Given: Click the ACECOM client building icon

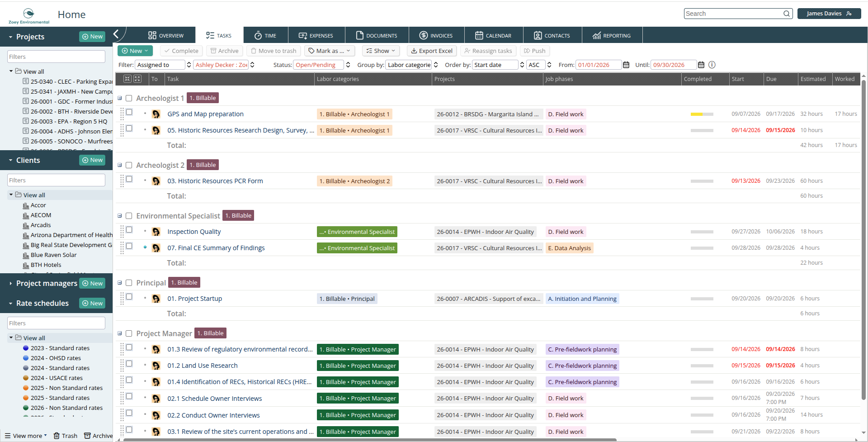Looking at the screenshot, I should tap(26, 215).
